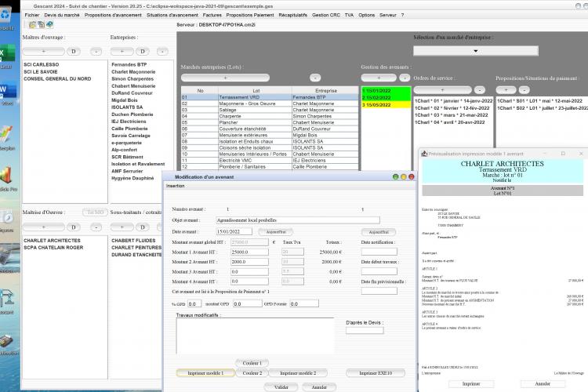Click the Lot column header
This screenshot has height=392, width=588.
point(256,91)
